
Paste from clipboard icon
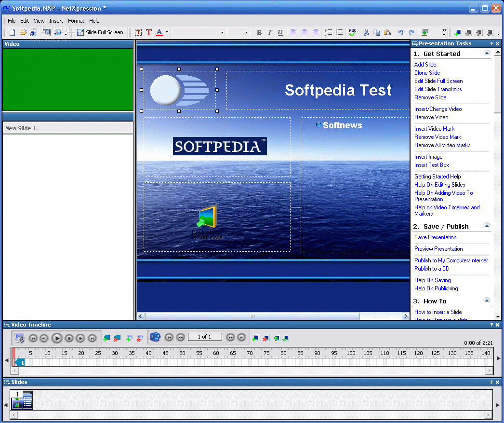387,32
